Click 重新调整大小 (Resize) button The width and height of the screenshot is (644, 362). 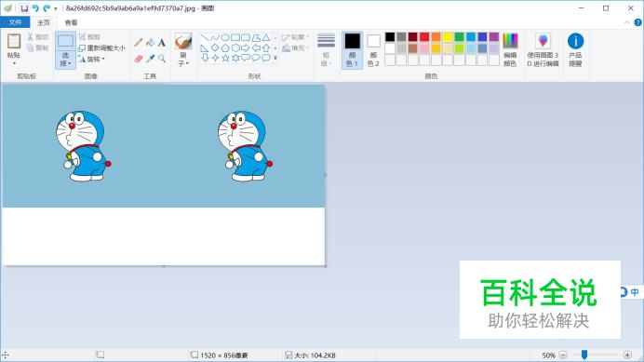click(101, 48)
